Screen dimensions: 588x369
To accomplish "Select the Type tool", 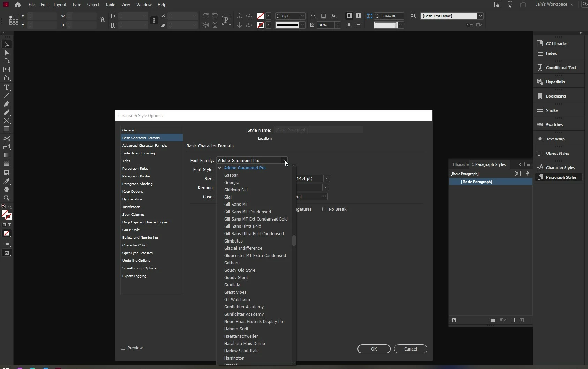I will click(7, 87).
